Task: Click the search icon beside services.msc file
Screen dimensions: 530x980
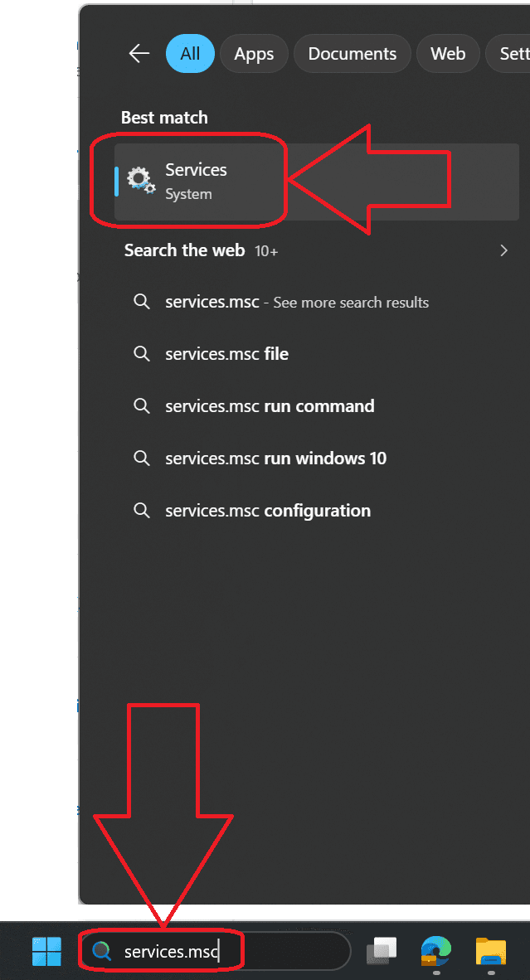Action: [x=141, y=353]
